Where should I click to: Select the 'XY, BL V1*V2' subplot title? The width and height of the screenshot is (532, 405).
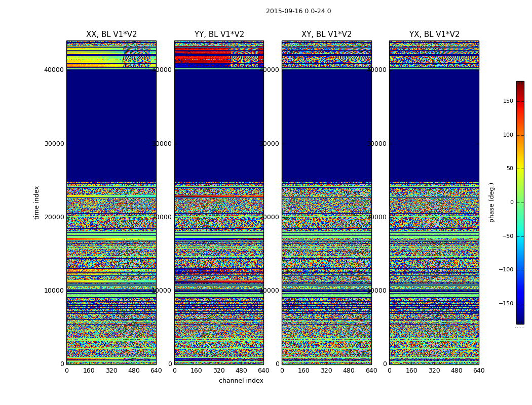pos(326,34)
